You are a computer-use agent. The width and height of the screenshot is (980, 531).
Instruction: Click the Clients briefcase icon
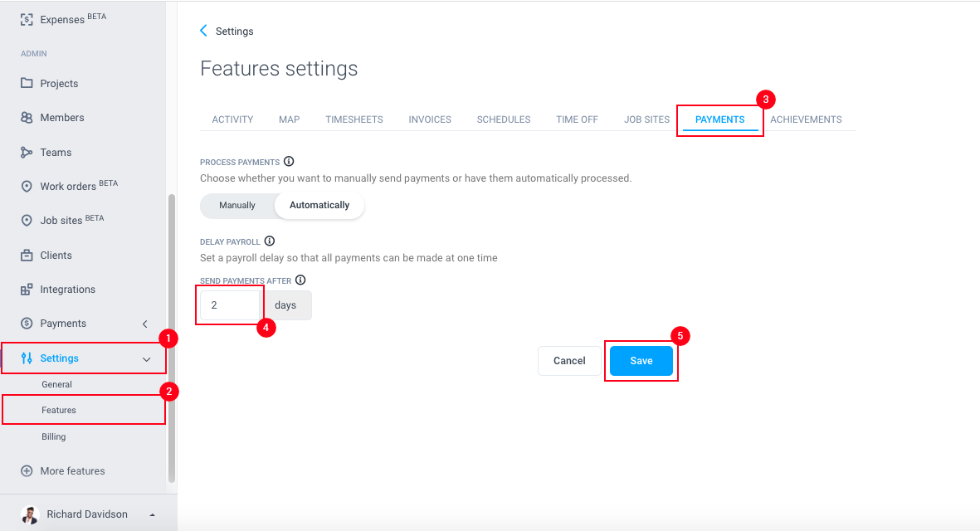[27, 256]
